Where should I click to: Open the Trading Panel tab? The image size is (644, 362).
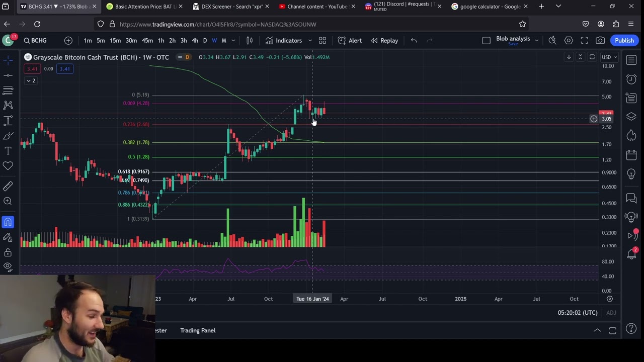tap(198, 330)
